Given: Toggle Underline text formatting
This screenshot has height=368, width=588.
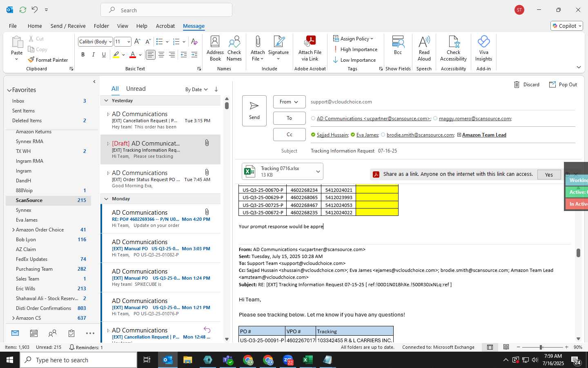Looking at the screenshot, I should pyautogui.click(x=104, y=54).
